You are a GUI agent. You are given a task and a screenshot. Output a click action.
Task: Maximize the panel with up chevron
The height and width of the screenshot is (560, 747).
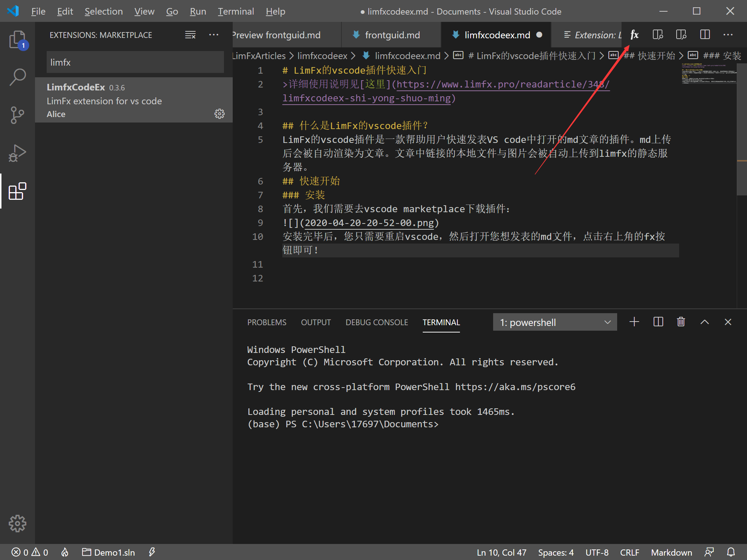705,322
